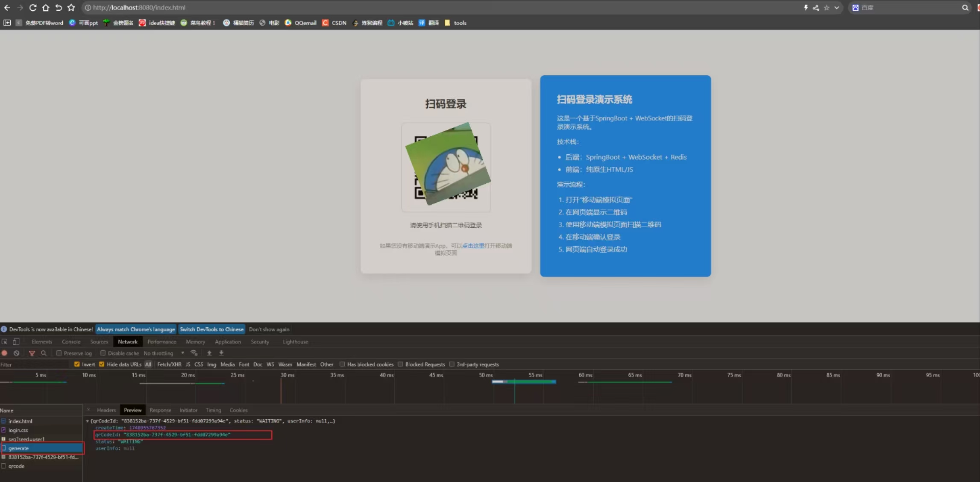Click the 点击这里 link to open mobile simulator
Viewport: 980px width, 482px height.
point(473,246)
